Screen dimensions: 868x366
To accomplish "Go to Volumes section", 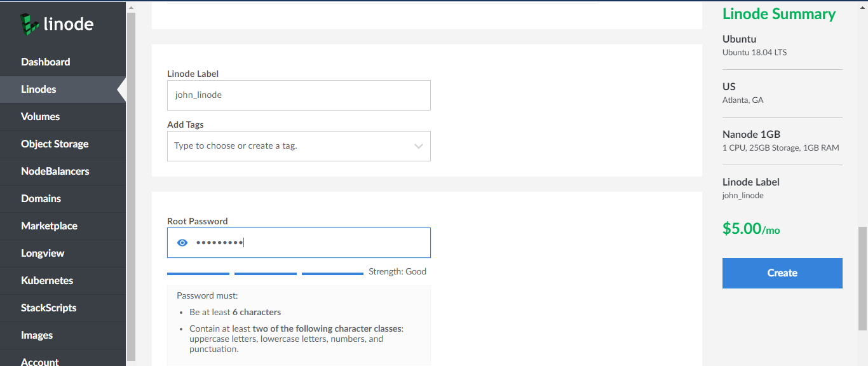I will pyautogui.click(x=40, y=116).
